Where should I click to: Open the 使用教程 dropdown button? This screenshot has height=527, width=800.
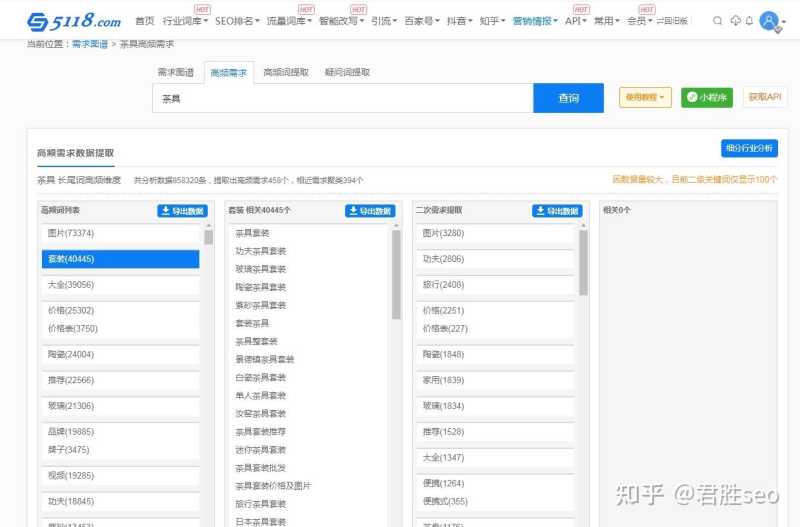pos(645,97)
